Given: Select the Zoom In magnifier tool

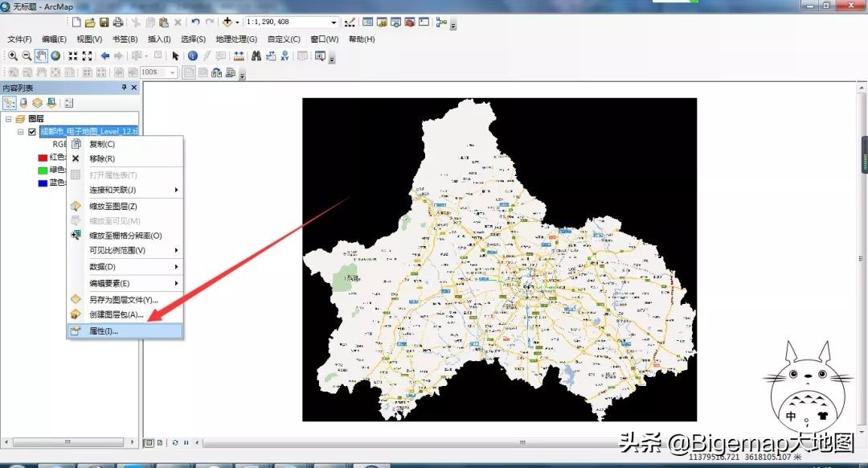Looking at the screenshot, I should (13, 56).
